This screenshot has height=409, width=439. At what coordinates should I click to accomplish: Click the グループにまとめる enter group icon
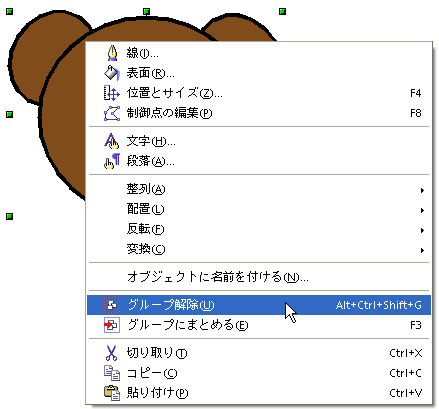[x=112, y=325]
